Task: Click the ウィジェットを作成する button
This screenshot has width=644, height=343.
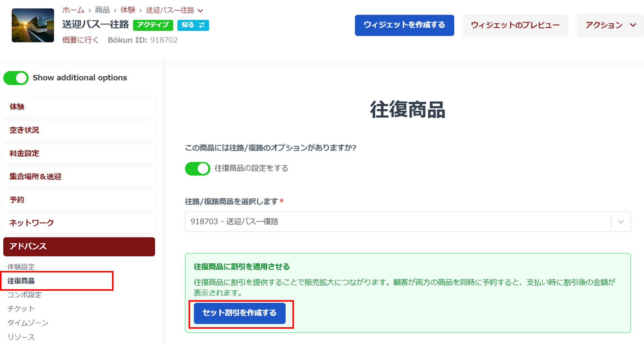Action: (x=404, y=25)
